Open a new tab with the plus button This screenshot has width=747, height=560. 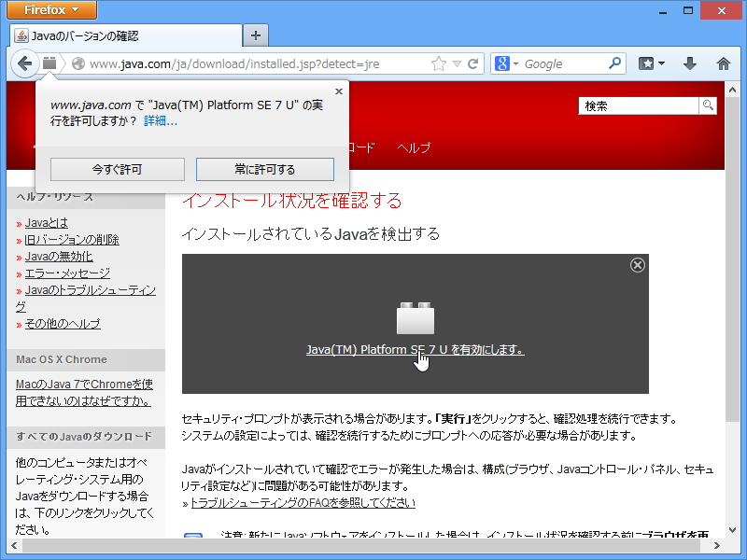255,34
